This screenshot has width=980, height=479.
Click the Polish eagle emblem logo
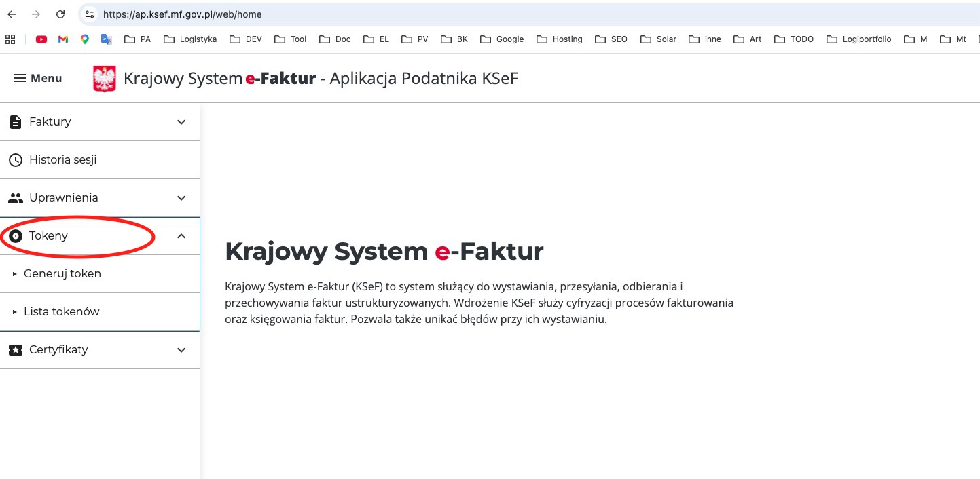[x=105, y=79]
